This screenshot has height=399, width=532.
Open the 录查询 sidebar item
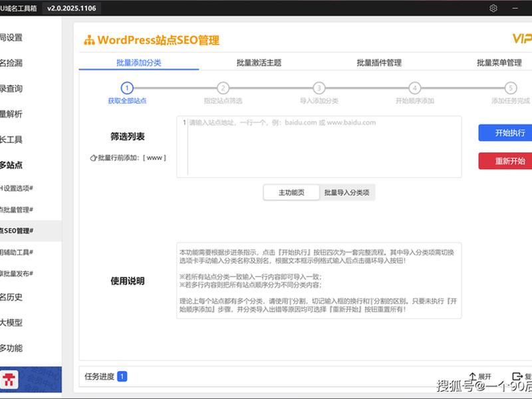tap(11, 88)
